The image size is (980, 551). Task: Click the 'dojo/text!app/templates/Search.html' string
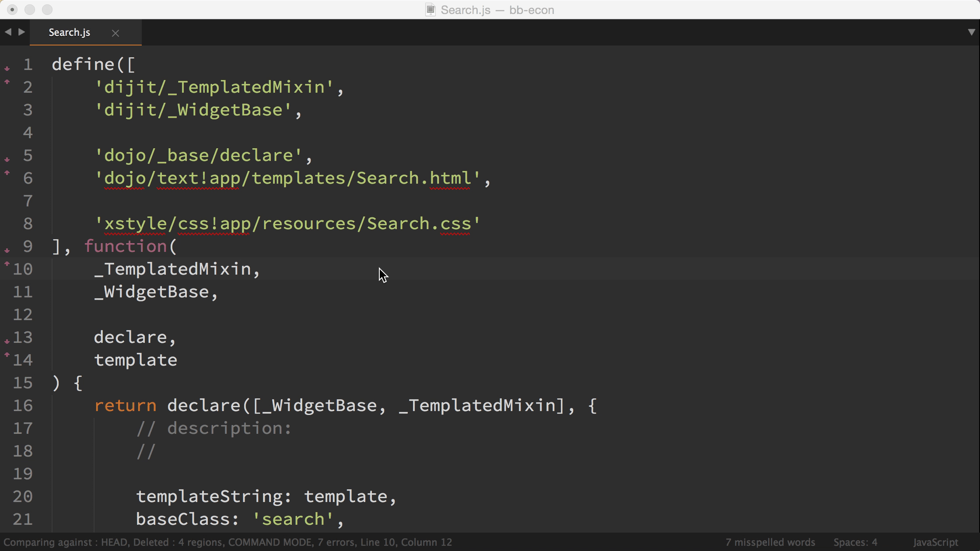pyautogui.click(x=287, y=178)
